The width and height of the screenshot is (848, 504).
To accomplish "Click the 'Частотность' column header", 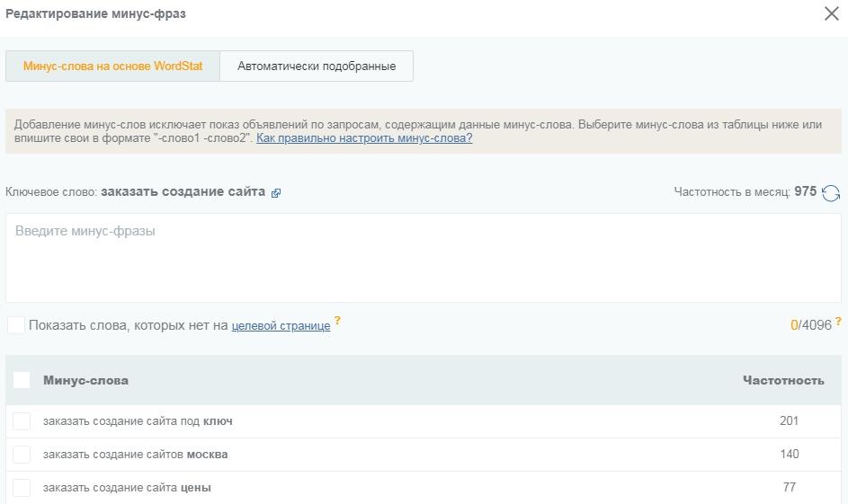I will coord(782,380).
